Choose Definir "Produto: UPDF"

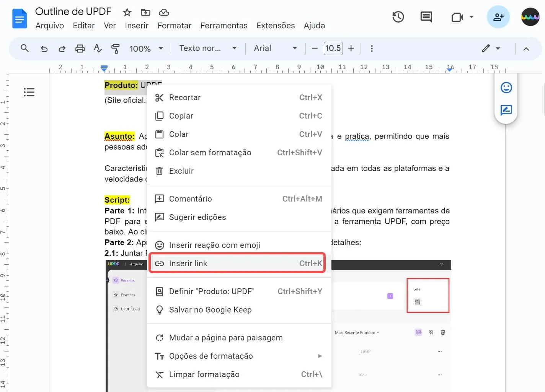[x=239, y=291]
